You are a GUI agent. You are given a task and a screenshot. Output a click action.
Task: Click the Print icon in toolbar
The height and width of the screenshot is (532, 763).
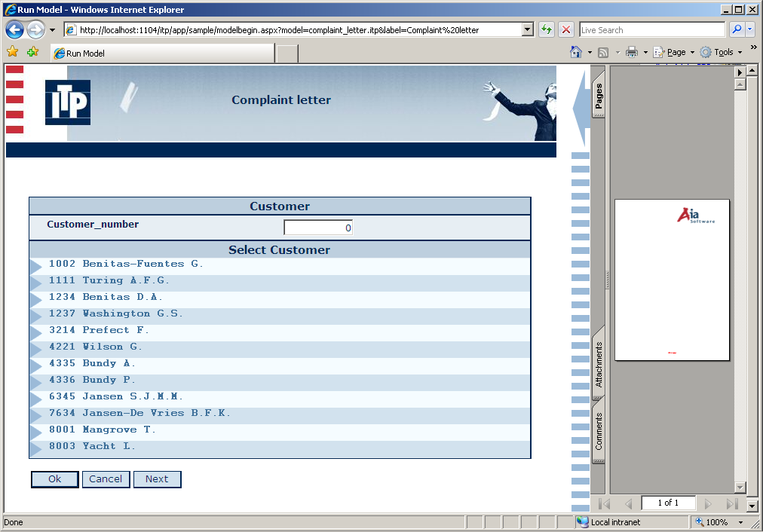[x=632, y=52]
